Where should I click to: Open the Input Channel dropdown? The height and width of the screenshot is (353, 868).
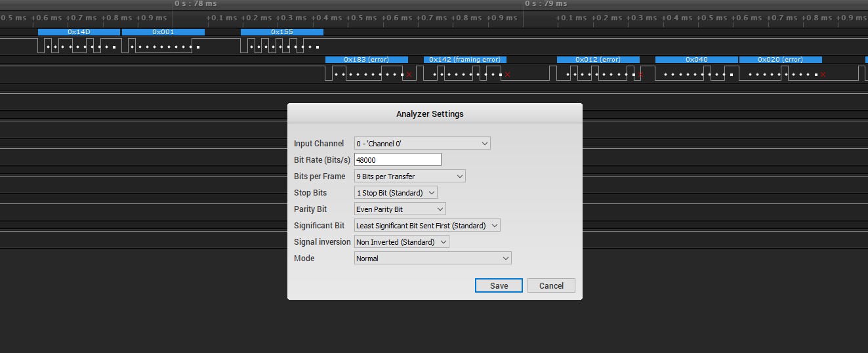point(422,144)
